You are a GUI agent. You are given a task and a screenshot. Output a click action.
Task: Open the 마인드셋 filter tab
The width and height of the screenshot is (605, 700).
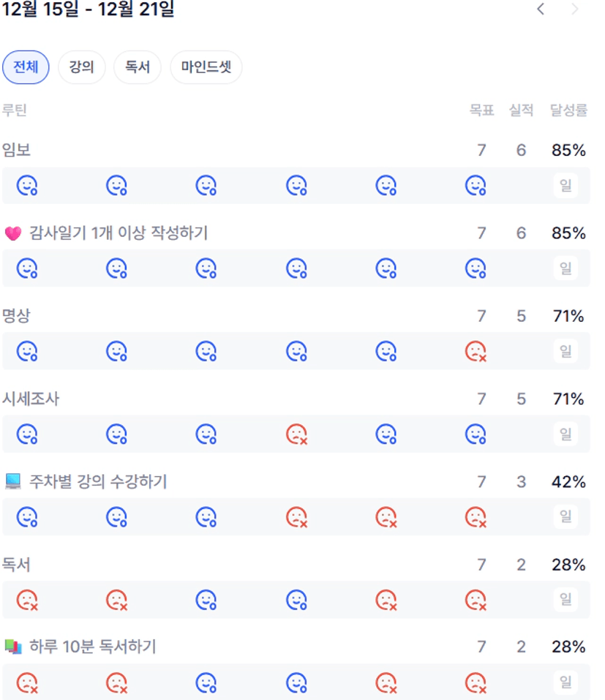[206, 68]
